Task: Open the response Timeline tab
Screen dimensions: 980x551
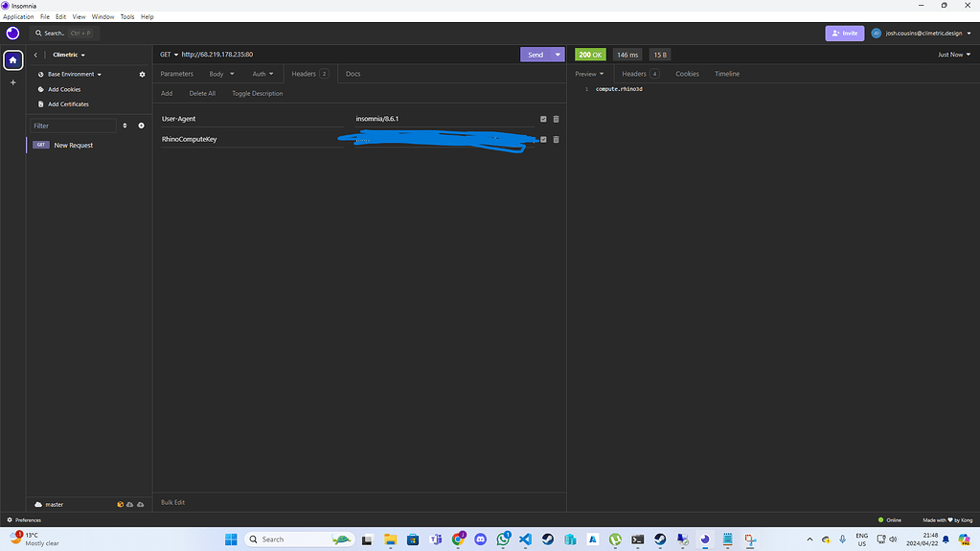Action: (727, 74)
